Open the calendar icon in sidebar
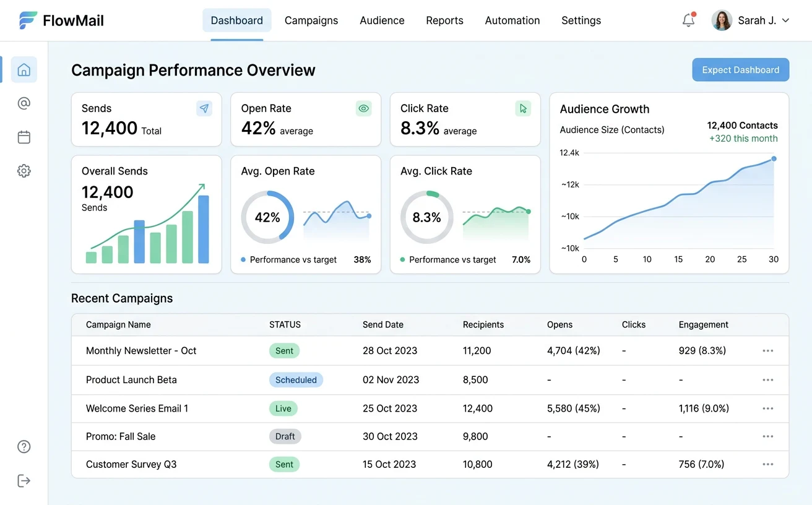 click(x=24, y=137)
